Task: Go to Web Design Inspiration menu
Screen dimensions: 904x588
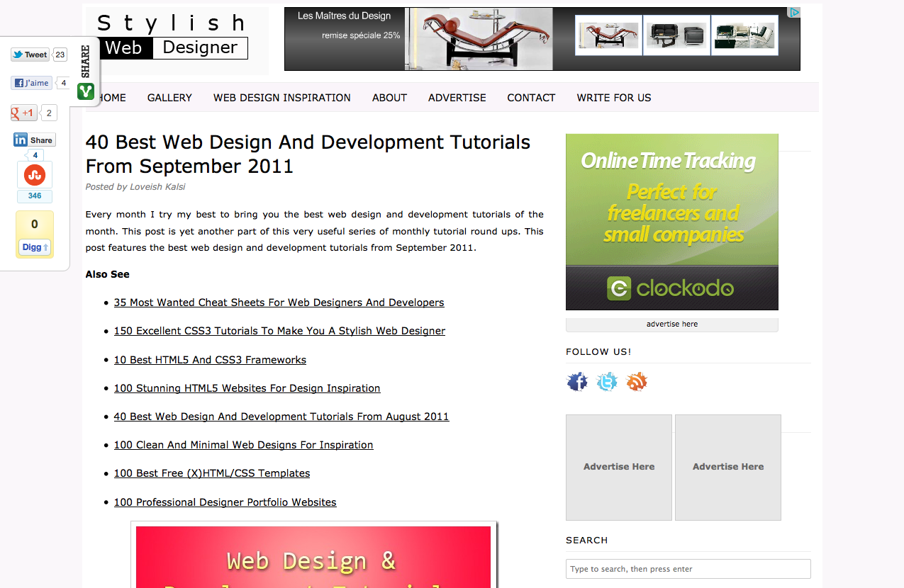Action: [282, 98]
